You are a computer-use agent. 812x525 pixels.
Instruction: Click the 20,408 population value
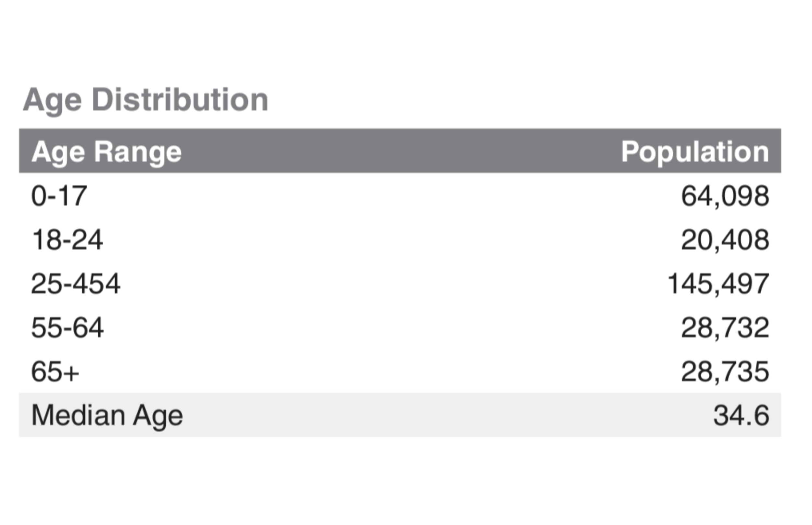click(725, 240)
